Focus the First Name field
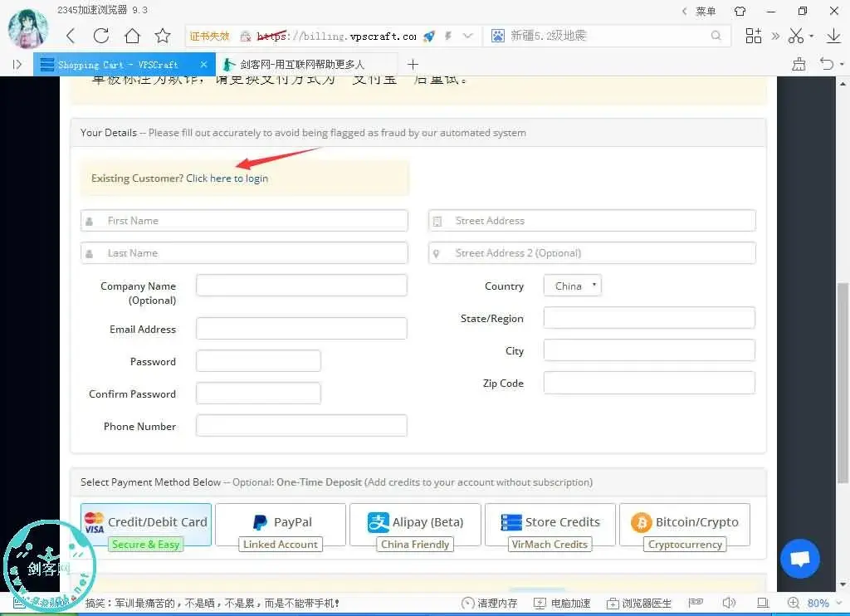This screenshot has height=616, width=850. click(245, 221)
